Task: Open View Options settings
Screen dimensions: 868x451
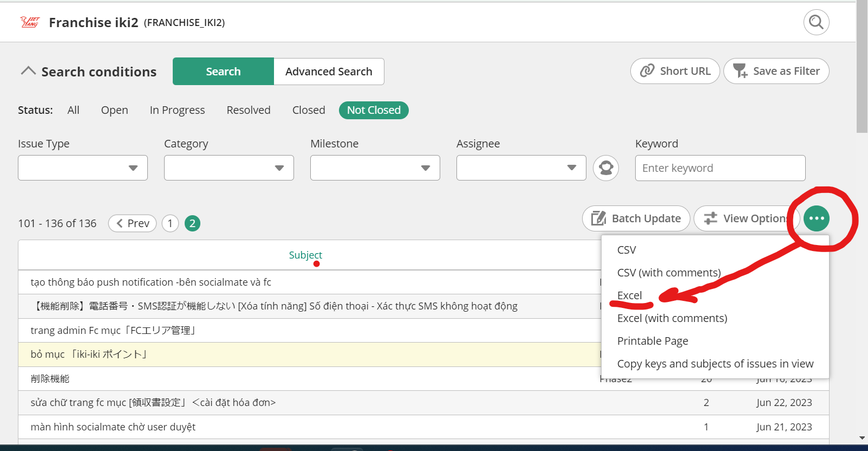Action: click(746, 218)
